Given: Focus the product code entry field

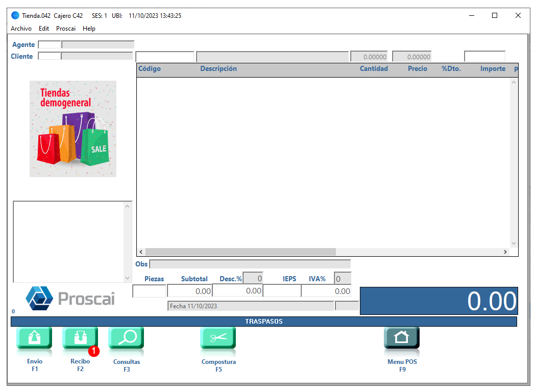Looking at the screenshot, I should pyautogui.click(x=165, y=57).
